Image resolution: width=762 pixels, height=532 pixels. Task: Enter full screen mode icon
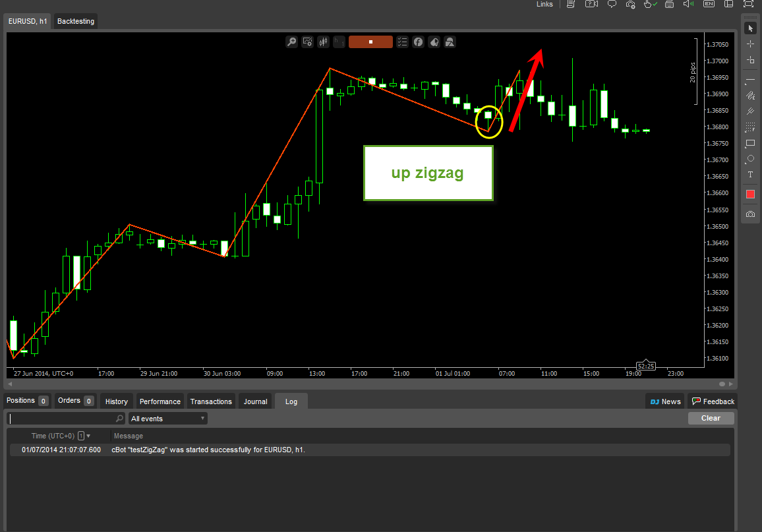748,4
